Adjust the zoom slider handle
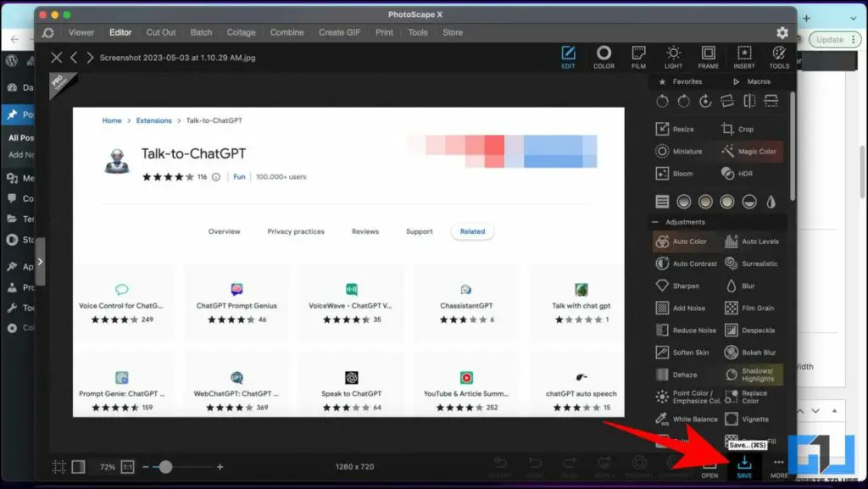This screenshot has width=868, height=489. point(165,467)
